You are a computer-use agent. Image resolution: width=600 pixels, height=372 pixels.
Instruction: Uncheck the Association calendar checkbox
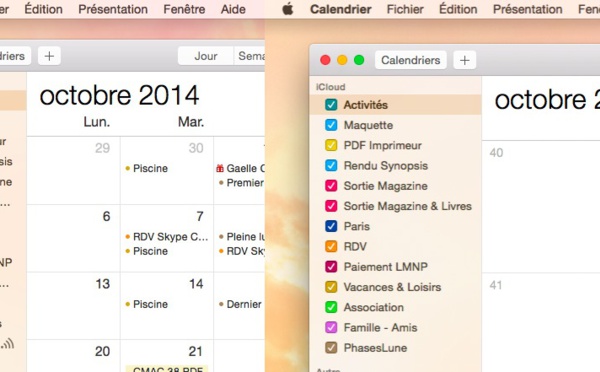[x=331, y=307]
